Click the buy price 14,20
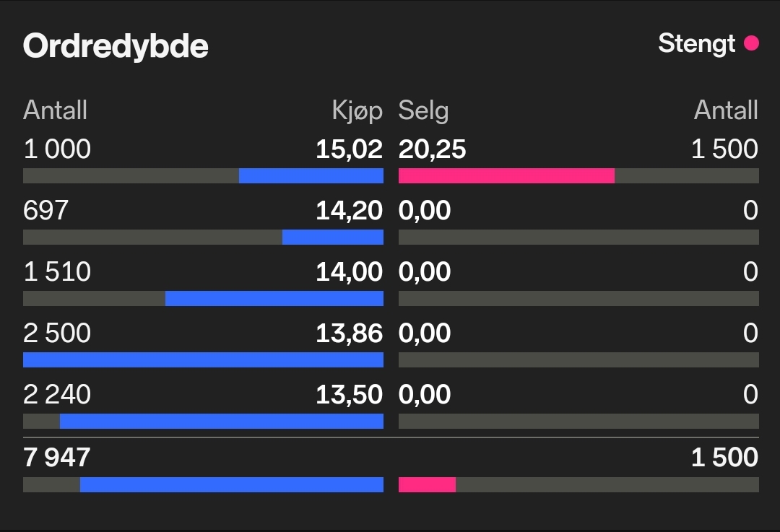Screen dimensions: 780x532 tap(350, 210)
